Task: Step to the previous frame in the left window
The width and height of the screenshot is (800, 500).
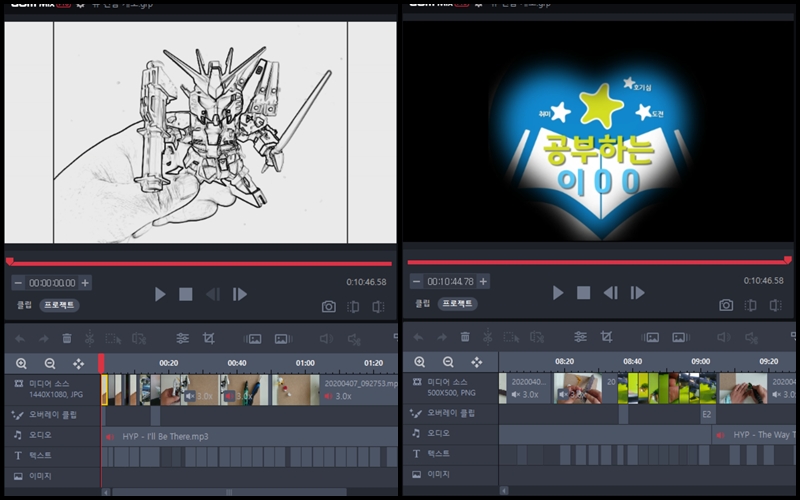Action: tap(213, 294)
